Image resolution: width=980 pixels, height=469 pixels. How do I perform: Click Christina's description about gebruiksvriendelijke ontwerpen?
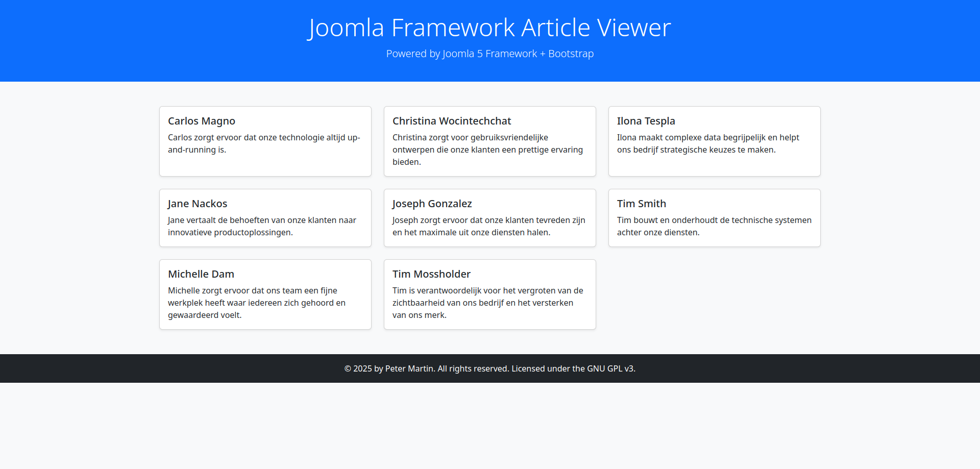coord(487,150)
